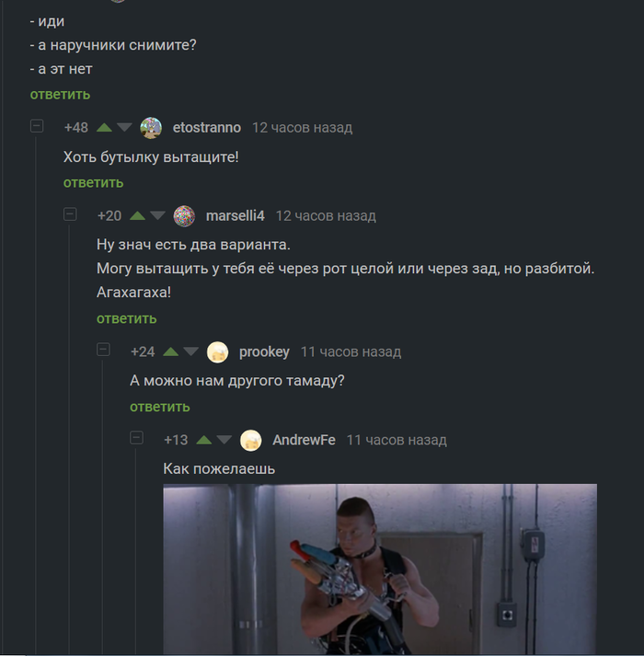Upvote AndrewFe's comment

(x=204, y=440)
